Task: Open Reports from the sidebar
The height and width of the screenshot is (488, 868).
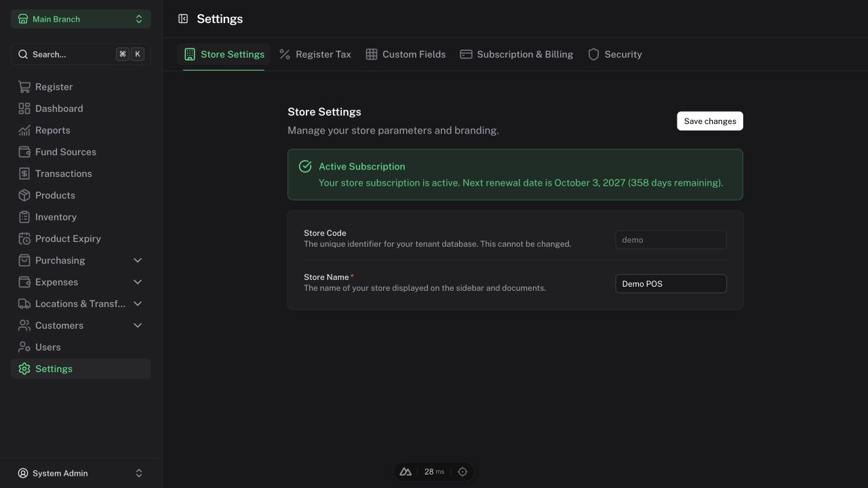Action: (81, 130)
